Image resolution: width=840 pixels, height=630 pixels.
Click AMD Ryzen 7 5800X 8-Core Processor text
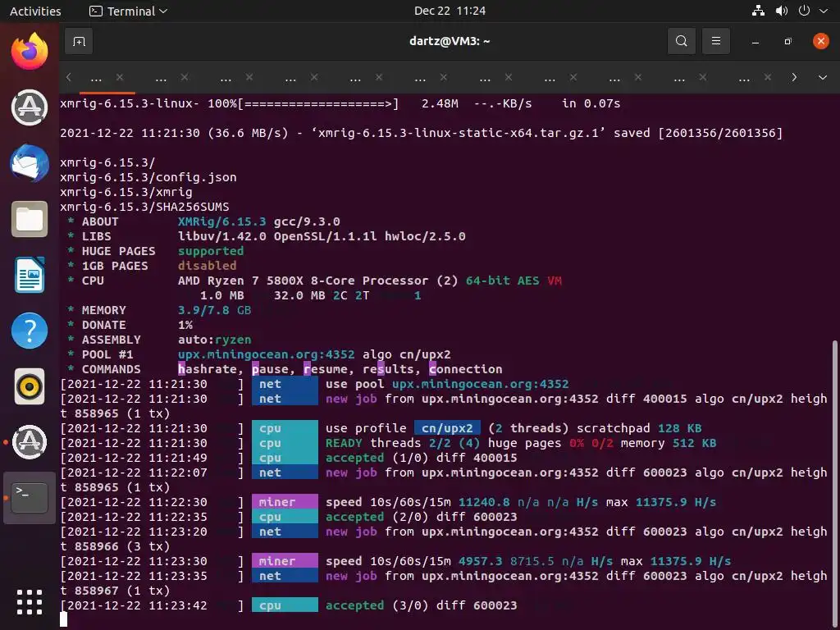click(x=304, y=281)
